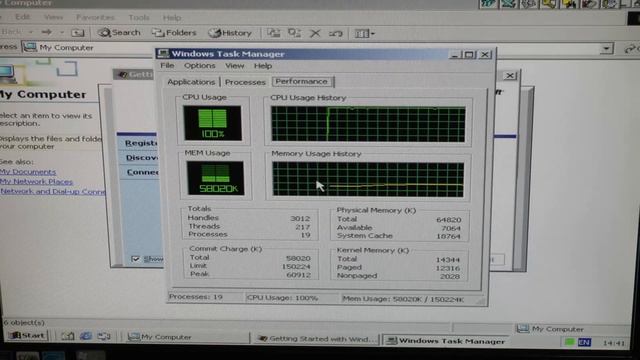Click the Task Manager title bar icon
The width and height of the screenshot is (640, 360).
(163, 53)
